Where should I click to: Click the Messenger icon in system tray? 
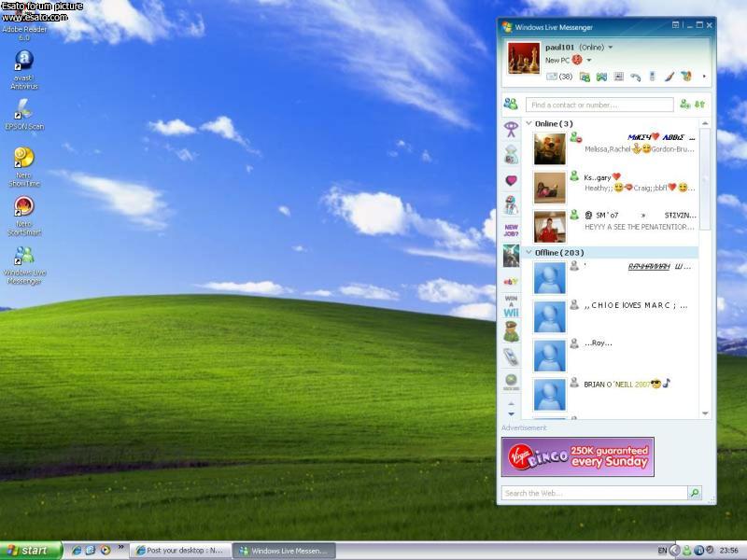(x=686, y=551)
